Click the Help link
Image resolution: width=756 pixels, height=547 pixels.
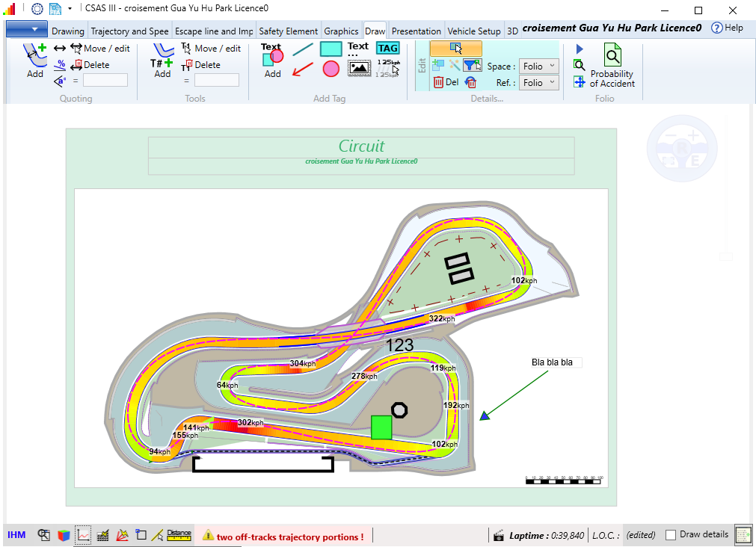coord(728,28)
